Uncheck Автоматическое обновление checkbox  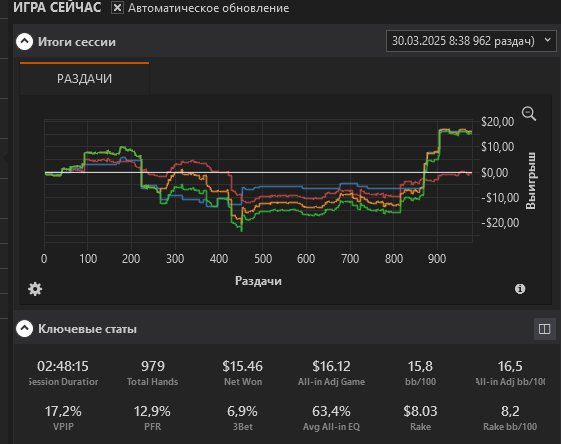click(x=117, y=8)
